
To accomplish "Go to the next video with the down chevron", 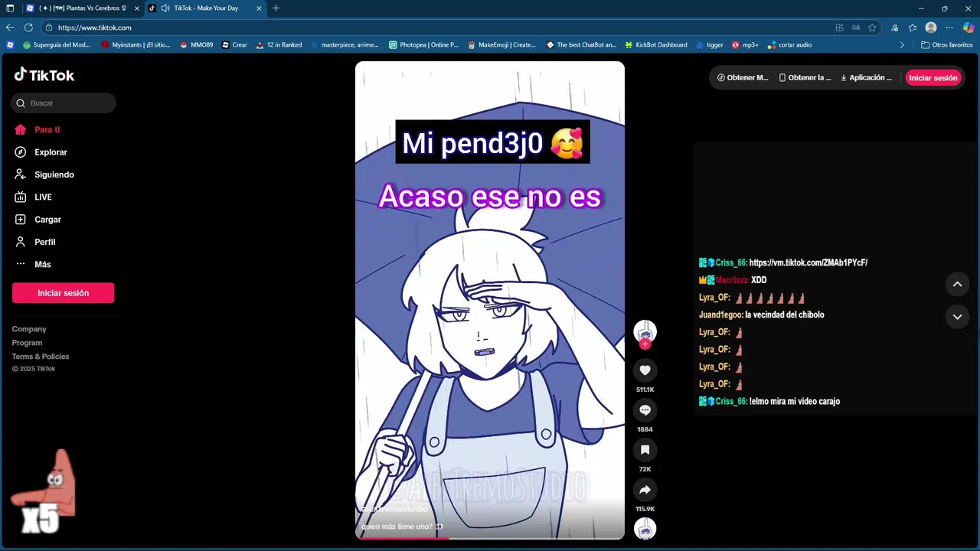I will [x=957, y=316].
